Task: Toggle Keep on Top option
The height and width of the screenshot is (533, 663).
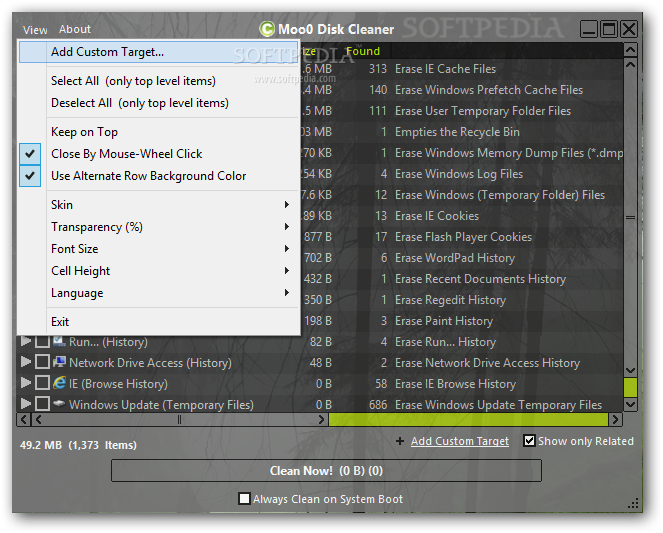Action: tap(159, 132)
